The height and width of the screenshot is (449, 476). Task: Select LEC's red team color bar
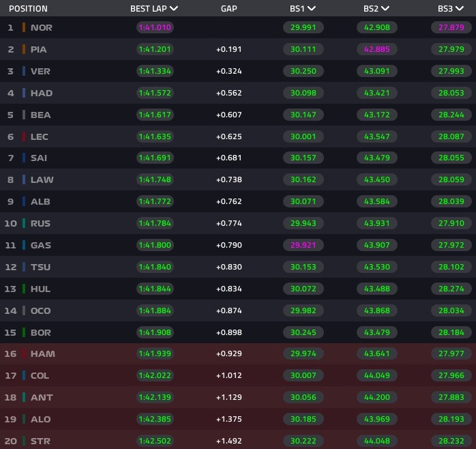coord(24,136)
